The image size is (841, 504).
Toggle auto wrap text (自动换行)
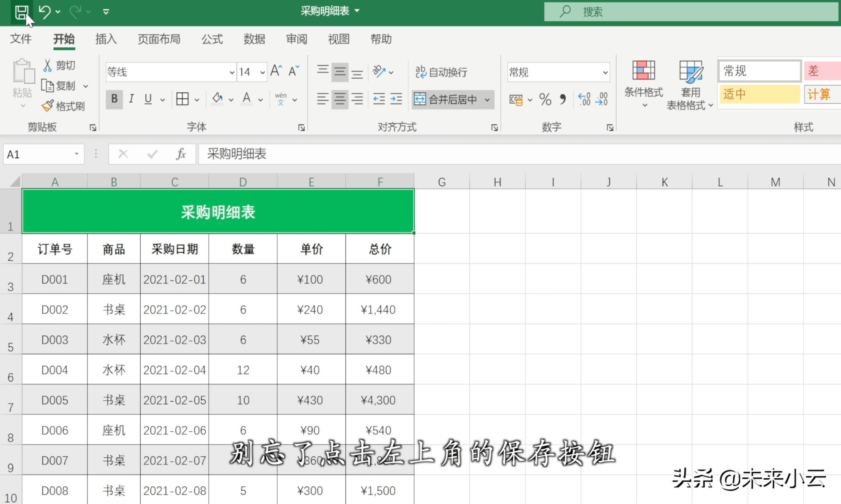coord(441,72)
